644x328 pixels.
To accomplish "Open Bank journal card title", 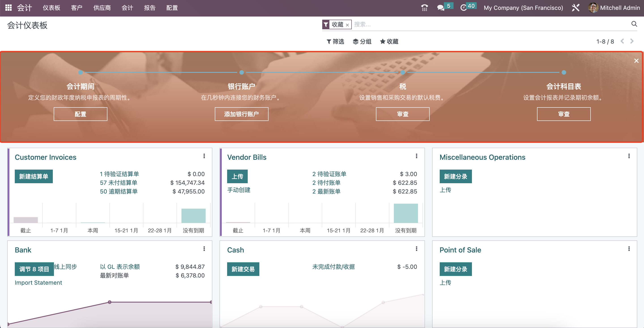I will pos(23,250).
